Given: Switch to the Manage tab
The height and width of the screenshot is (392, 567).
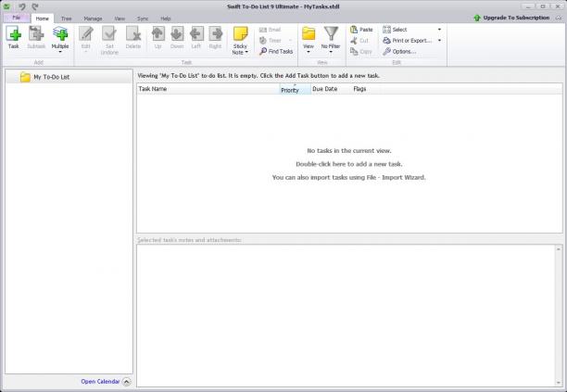Looking at the screenshot, I should (93, 19).
